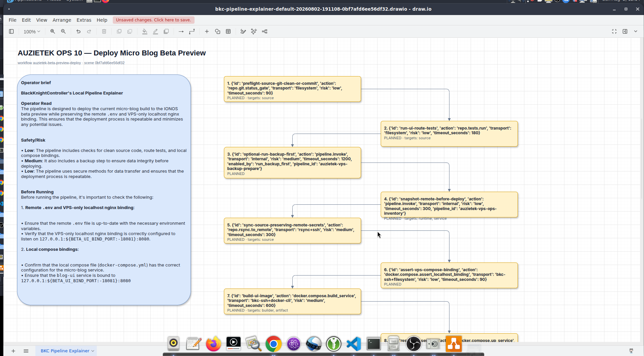The image size is (644, 356).
Task: Open Google Chrome from the dock
Action: pyautogui.click(x=274, y=344)
